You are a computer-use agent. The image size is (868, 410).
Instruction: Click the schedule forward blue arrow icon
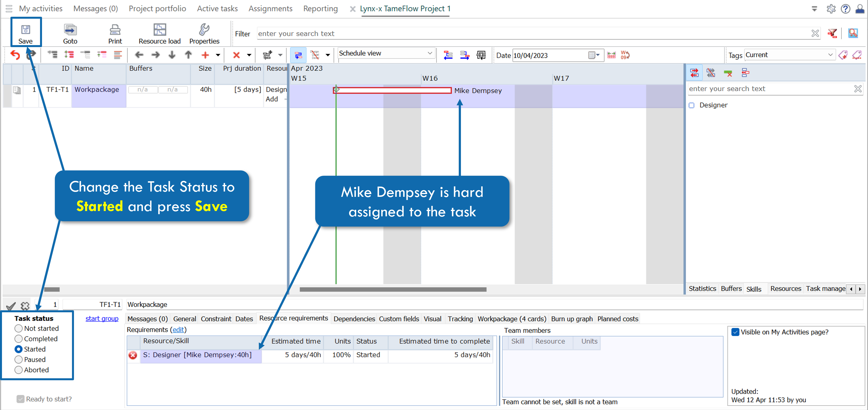465,55
